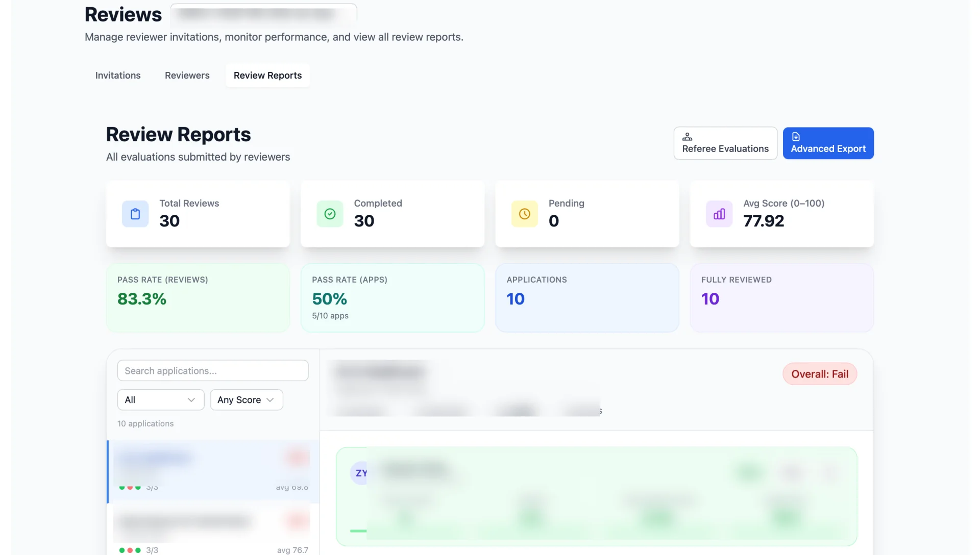Select the Review Reports tab
This screenshot has height=555, width=980.
tap(267, 75)
